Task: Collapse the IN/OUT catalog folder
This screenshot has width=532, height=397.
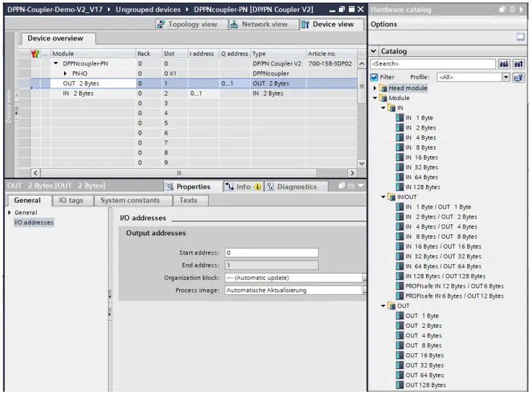Action: pos(383,197)
